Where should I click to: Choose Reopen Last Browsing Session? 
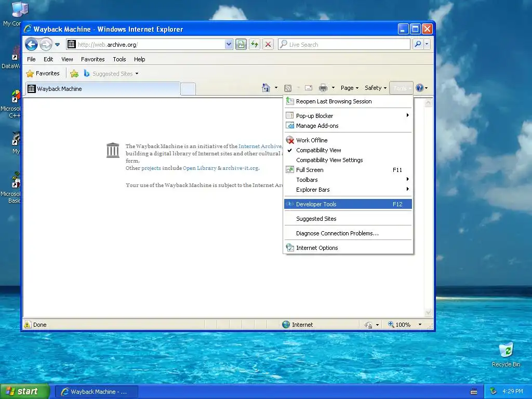[x=348, y=101]
